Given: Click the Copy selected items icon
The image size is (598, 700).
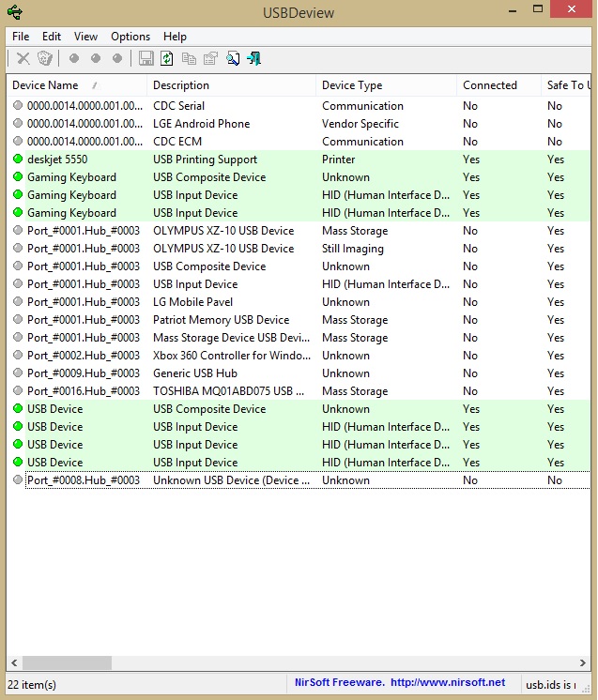Looking at the screenshot, I should click(189, 58).
